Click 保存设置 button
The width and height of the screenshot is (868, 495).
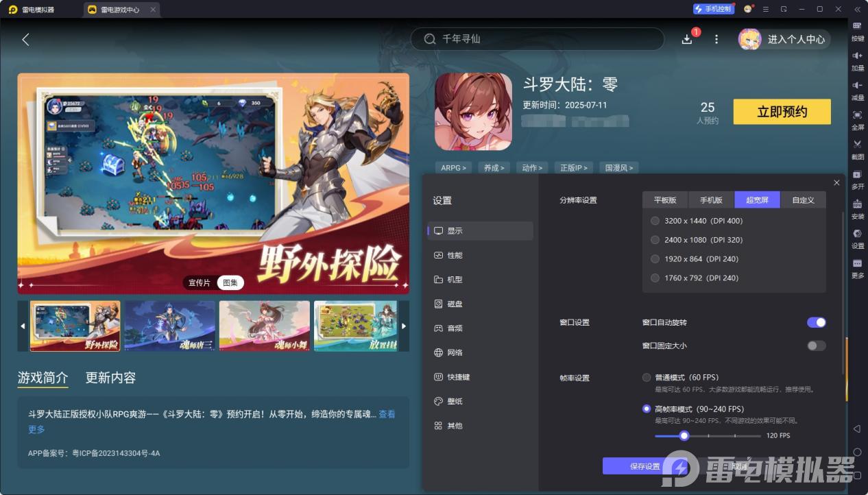coord(644,466)
